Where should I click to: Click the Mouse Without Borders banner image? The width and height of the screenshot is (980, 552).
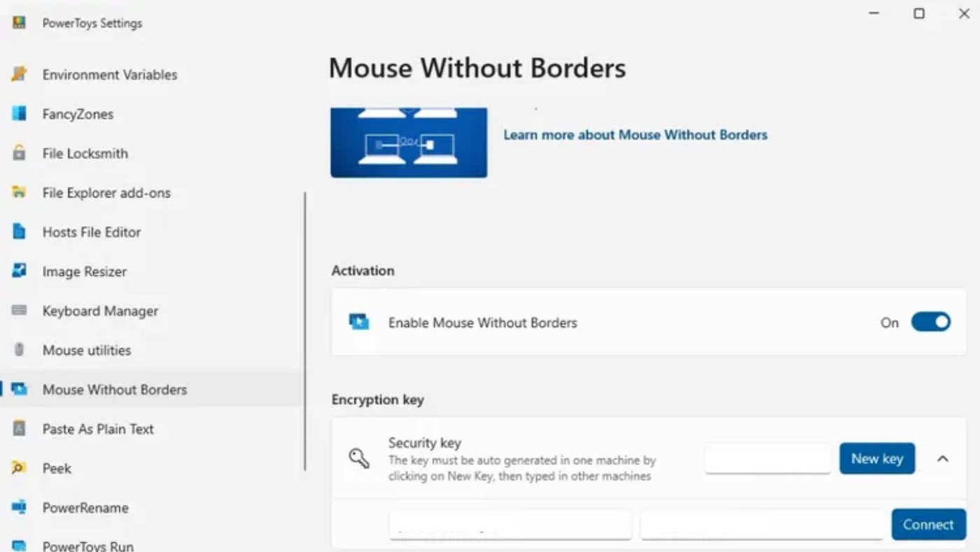tap(409, 142)
